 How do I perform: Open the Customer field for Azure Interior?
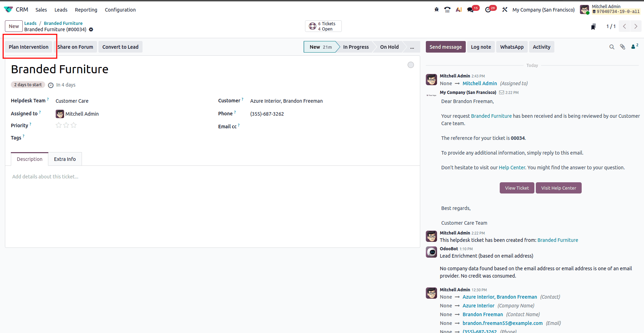point(286,101)
